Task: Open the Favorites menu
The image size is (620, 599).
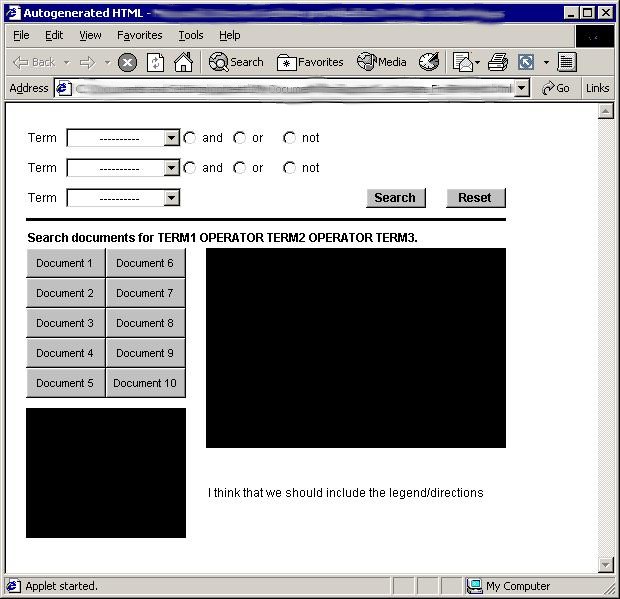Action: 139,35
